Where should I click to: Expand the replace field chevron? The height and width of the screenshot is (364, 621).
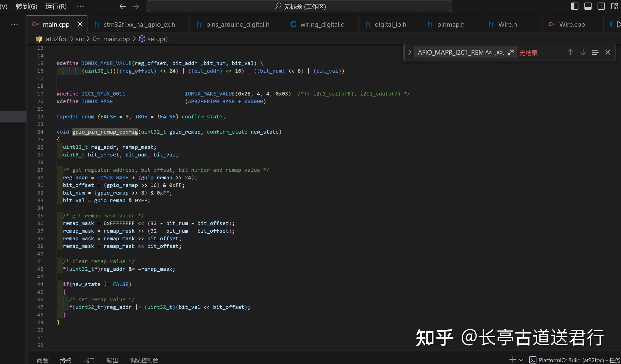click(x=409, y=52)
